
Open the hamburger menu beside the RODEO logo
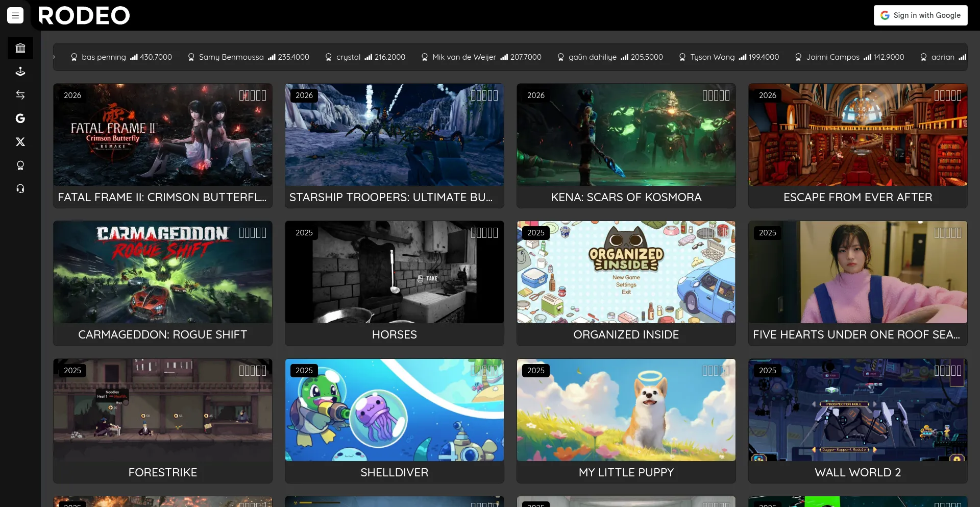click(15, 15)
